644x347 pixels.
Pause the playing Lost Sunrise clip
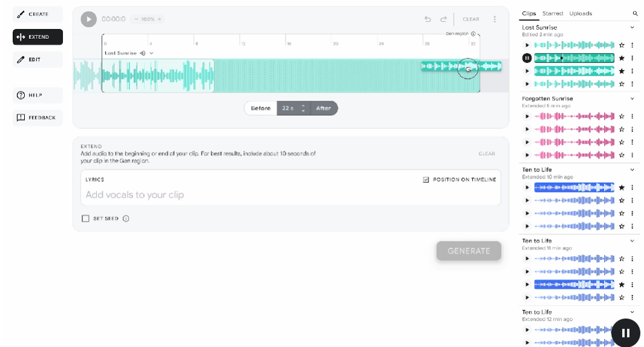point(527,58)
